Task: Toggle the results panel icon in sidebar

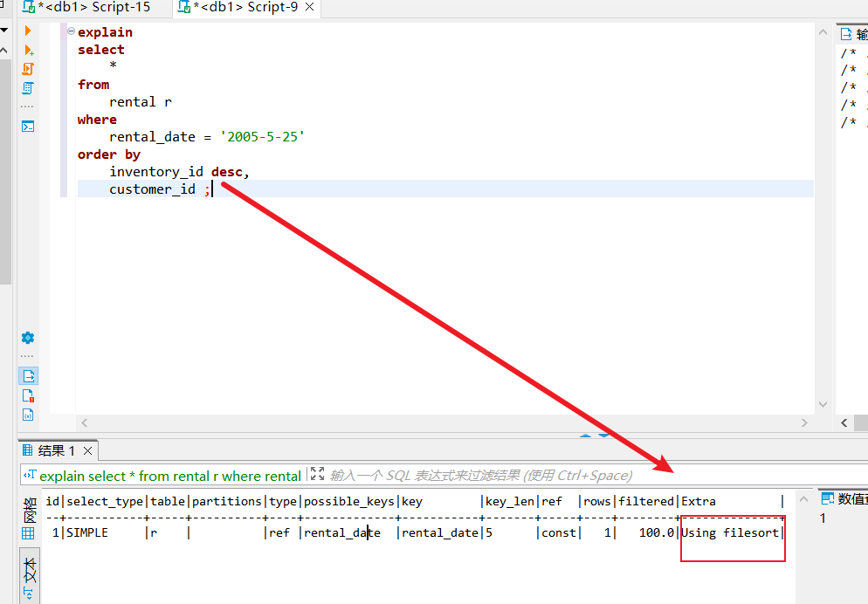Action: coord(29,376)
